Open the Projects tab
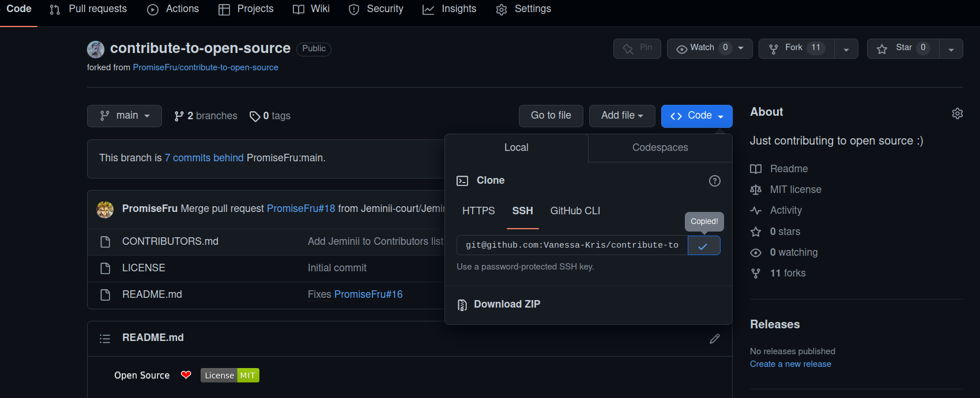The image size is (980, 398). [246, 9]
